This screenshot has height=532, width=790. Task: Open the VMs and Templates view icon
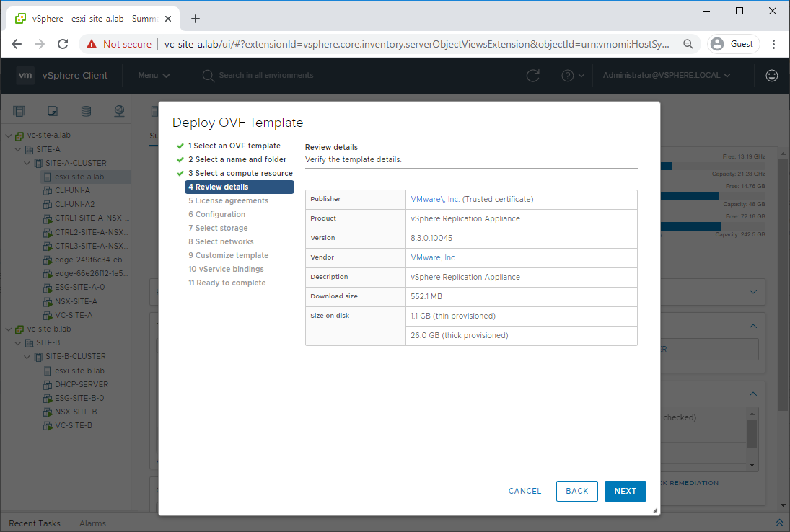click(53, 111)
